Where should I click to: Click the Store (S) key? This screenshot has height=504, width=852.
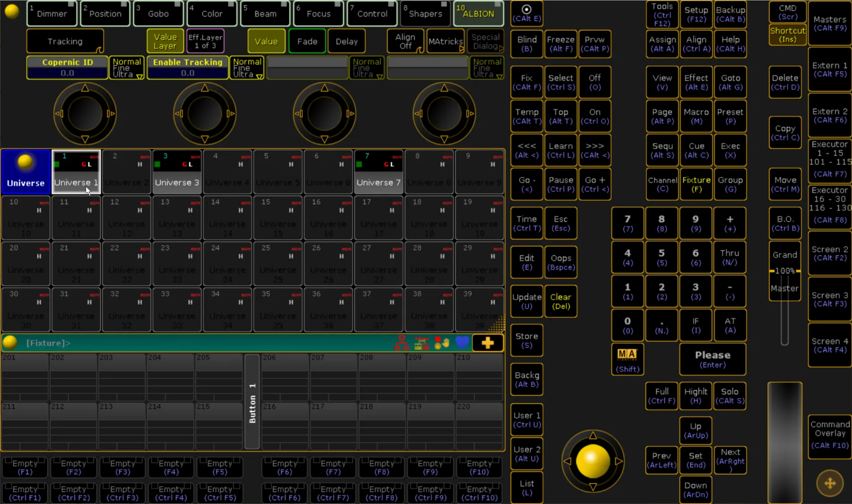(527, 340)
